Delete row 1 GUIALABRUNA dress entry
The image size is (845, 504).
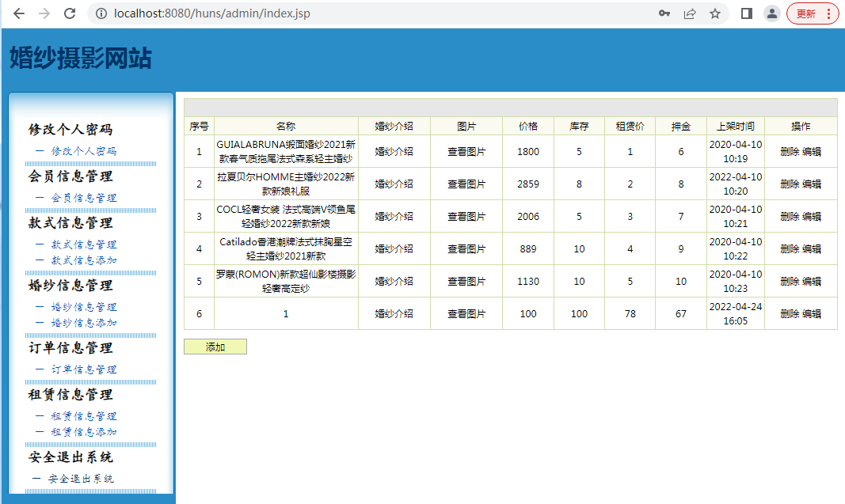tap(790, 152)
